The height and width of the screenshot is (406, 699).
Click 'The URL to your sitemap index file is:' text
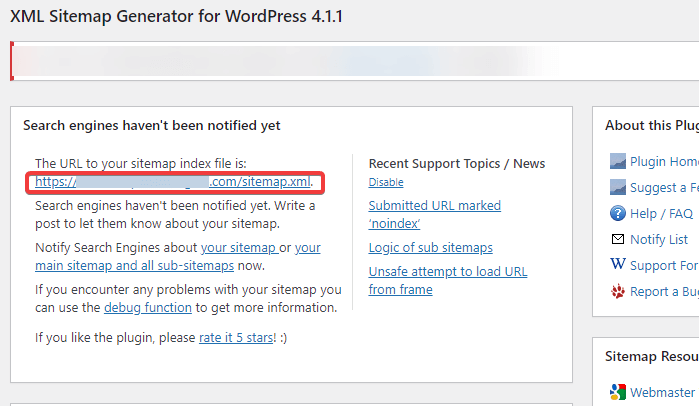pos(141,164)
